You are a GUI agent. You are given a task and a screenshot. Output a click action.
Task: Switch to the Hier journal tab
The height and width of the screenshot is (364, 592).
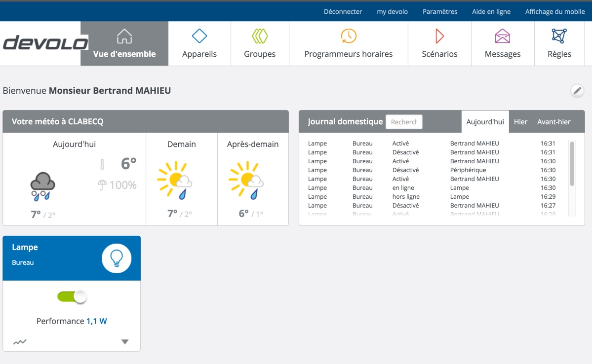[520, 122]
